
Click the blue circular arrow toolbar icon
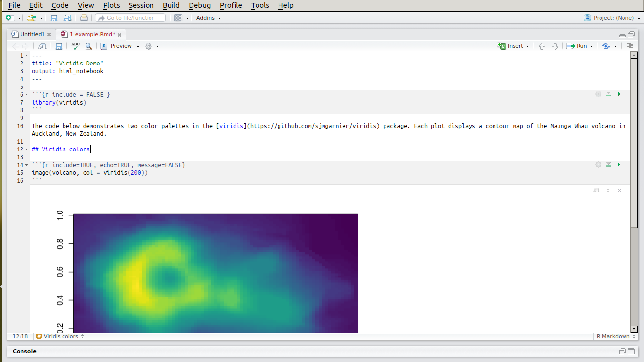606,46
